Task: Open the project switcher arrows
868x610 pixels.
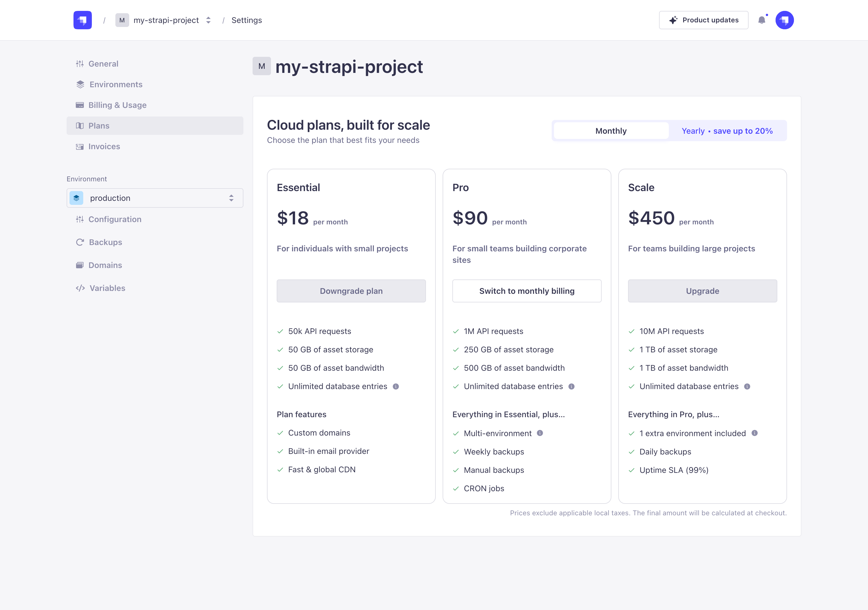Action: tap(208, 20)
